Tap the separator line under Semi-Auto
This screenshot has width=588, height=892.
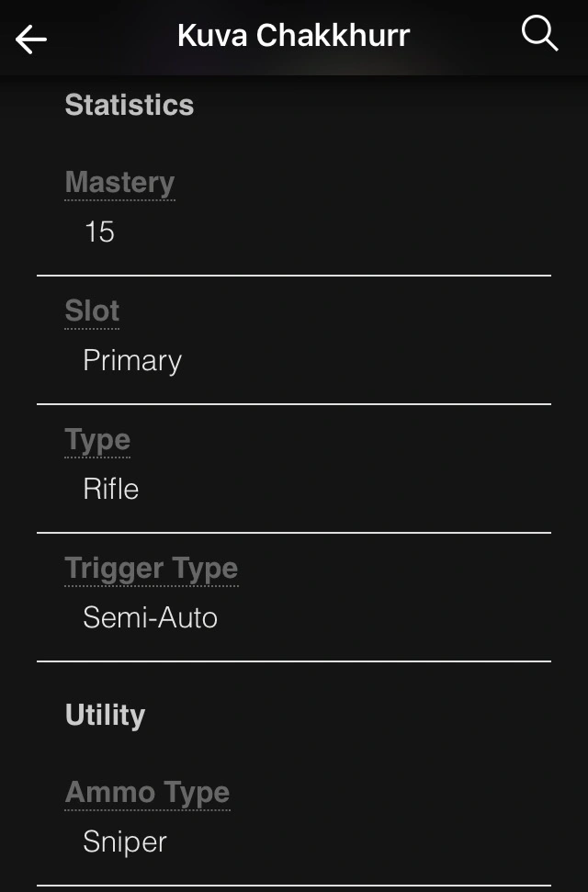tap(294, 661)
